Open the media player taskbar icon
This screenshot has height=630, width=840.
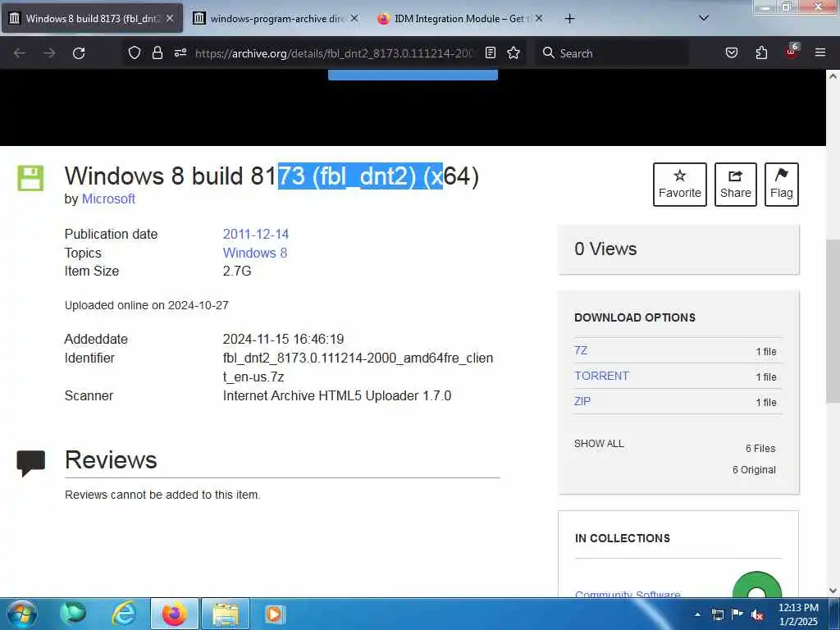[274, 614]
